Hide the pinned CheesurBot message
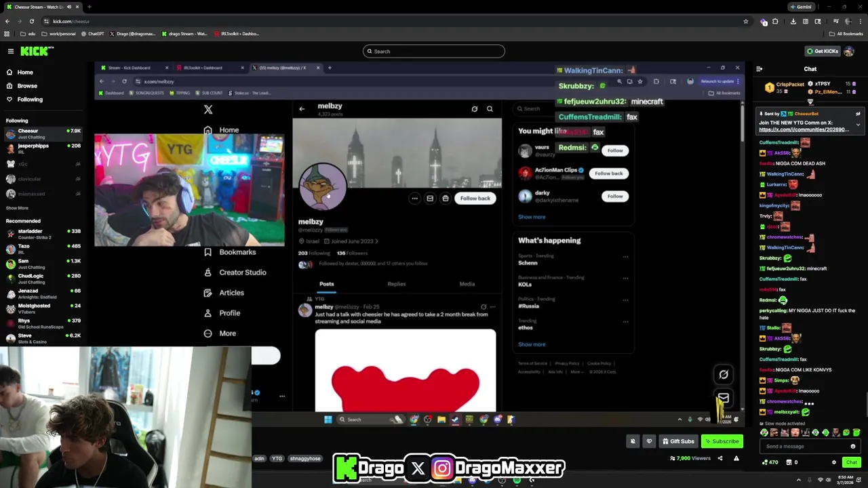This screenshot has height=488, width=868. pos(858,114)
